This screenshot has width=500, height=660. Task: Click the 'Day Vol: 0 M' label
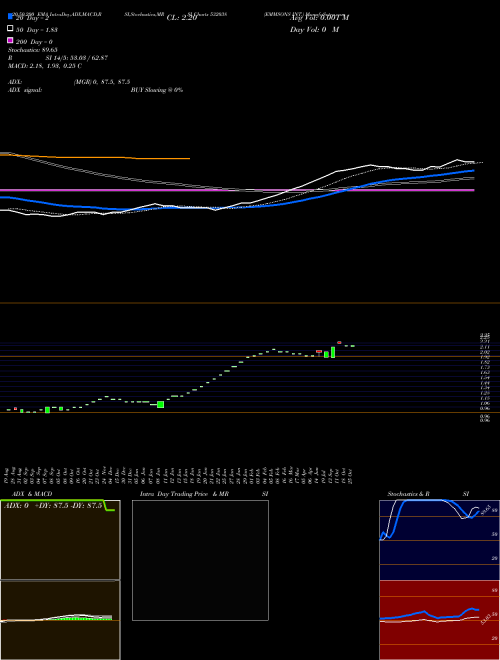(x=314, y=30)
